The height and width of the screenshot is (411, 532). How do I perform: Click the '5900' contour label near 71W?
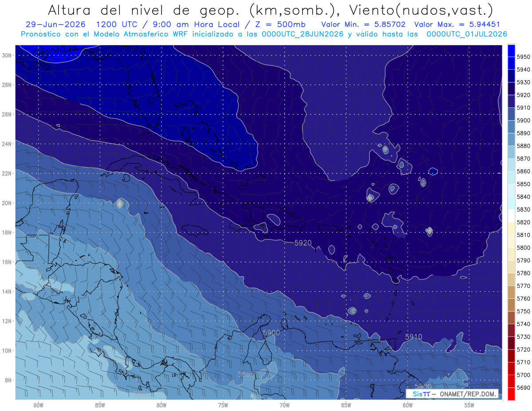[271, 333]
